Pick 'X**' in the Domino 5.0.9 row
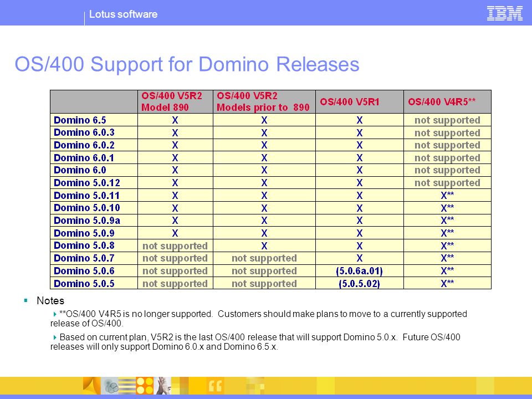Image resolution: width=532 pixels, height=399 pixels. click(447, 233)
